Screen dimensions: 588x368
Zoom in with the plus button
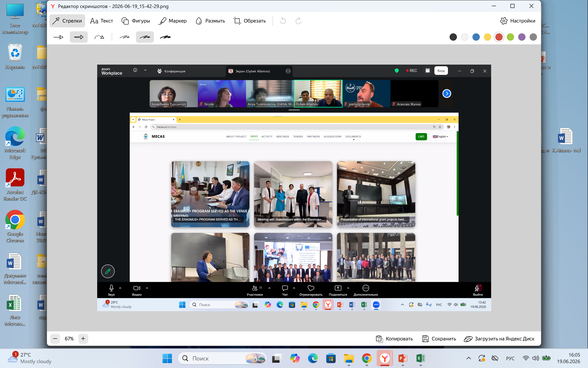(x=83, y=339)
